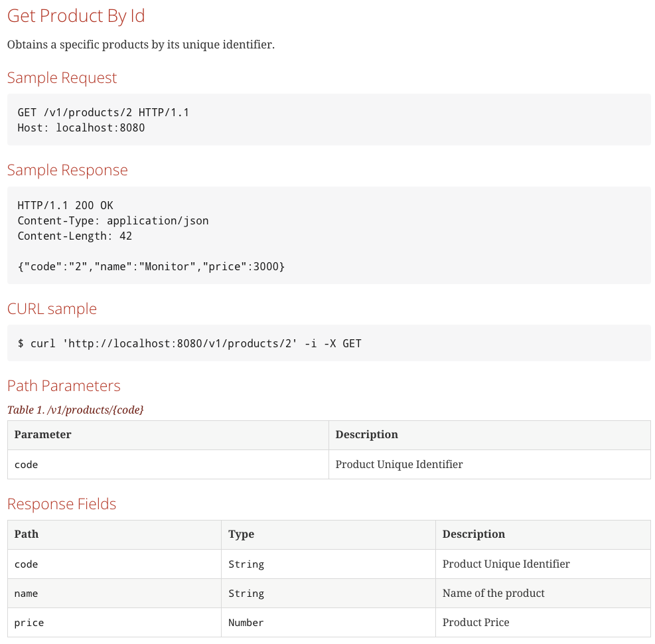Click the Response Fields heading
The image size is (655, 644).
62,504
